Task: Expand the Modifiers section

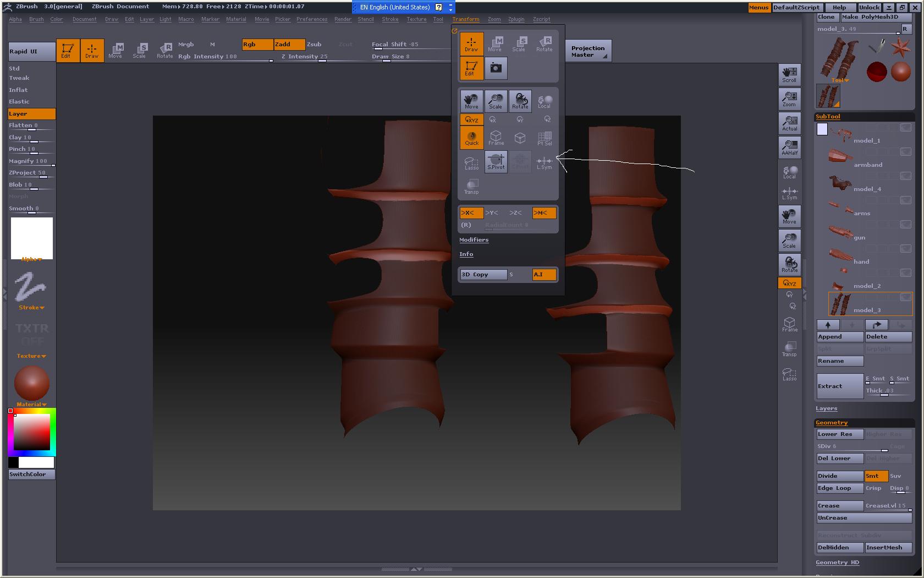Action: click(474, 240)
